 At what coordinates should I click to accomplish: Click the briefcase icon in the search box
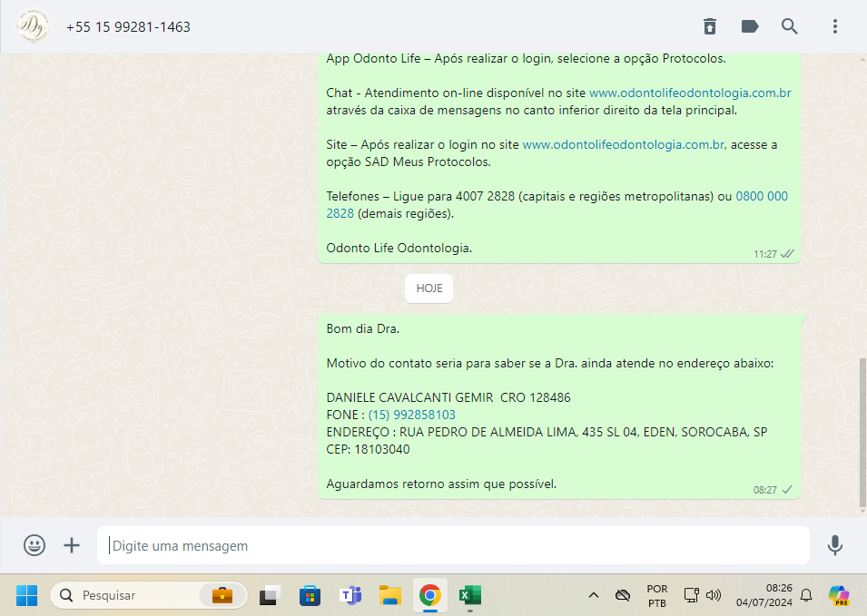point(222,595)
